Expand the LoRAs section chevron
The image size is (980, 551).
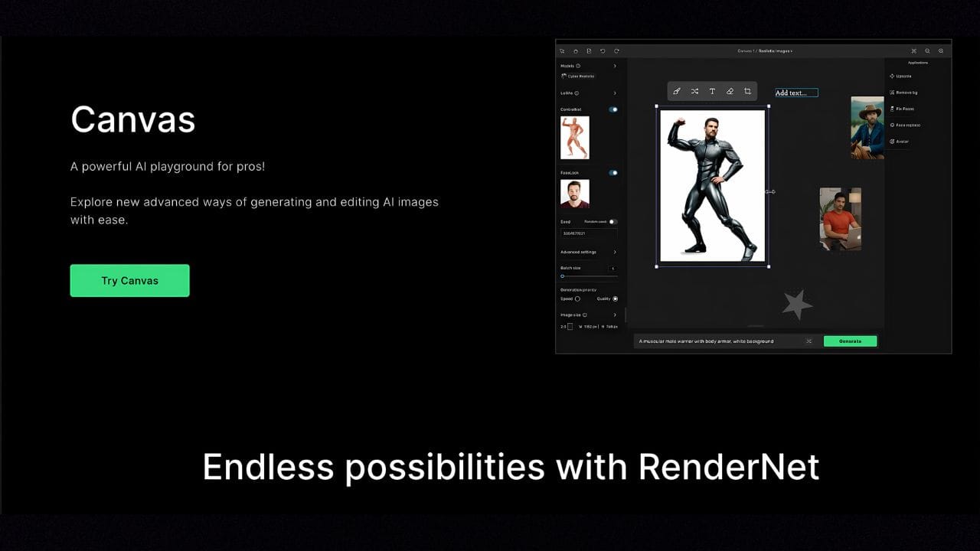(x=615, y=93)
